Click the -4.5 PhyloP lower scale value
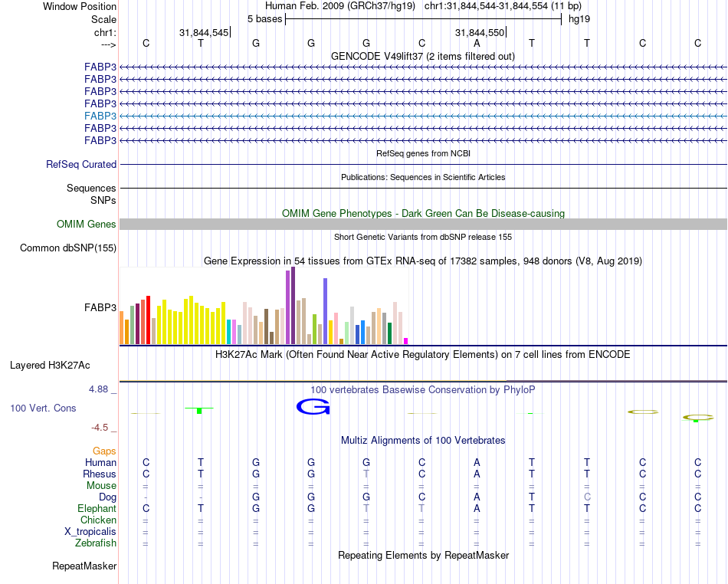 coord(100,427)
